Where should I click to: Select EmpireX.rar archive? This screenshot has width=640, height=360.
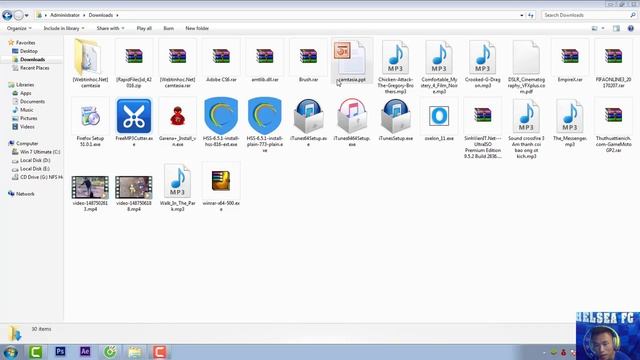[570, 60]
